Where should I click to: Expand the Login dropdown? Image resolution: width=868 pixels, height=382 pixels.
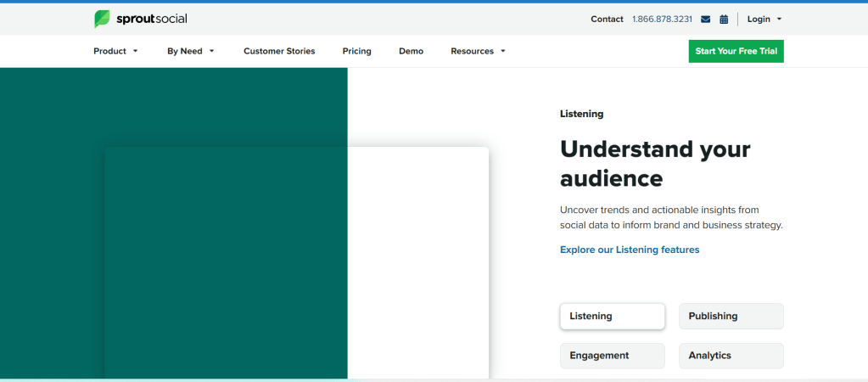coord(764,20)
